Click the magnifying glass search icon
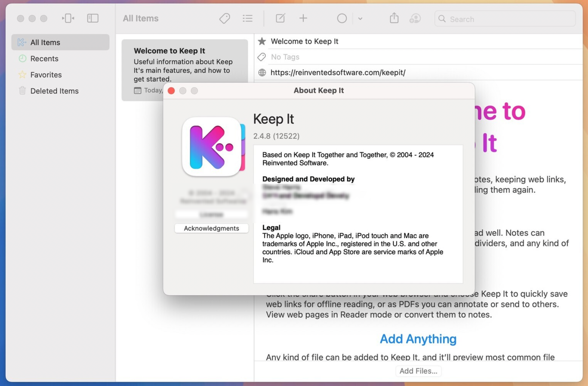This screenshot has height=386, width=588. [442, 19]
